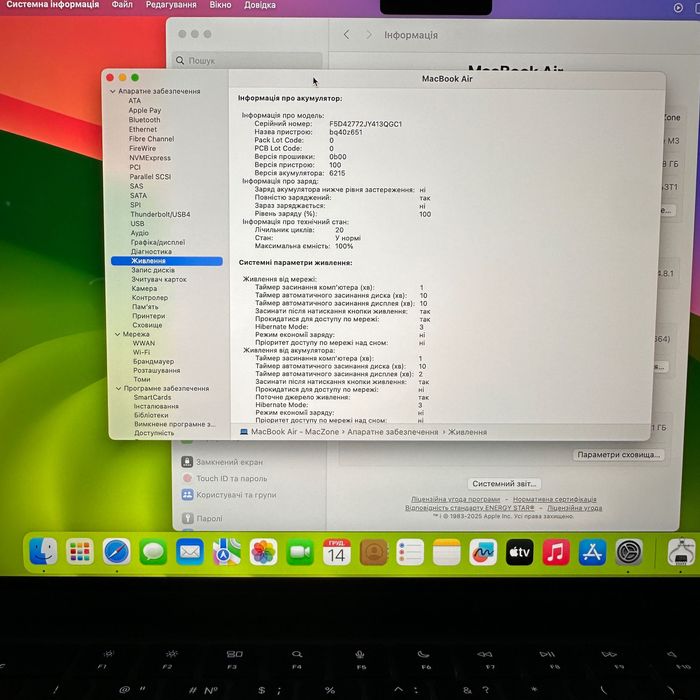This screenshot has height=700, width=700.
Task: Go back in Settings window
Action: (x=346, y=34)
